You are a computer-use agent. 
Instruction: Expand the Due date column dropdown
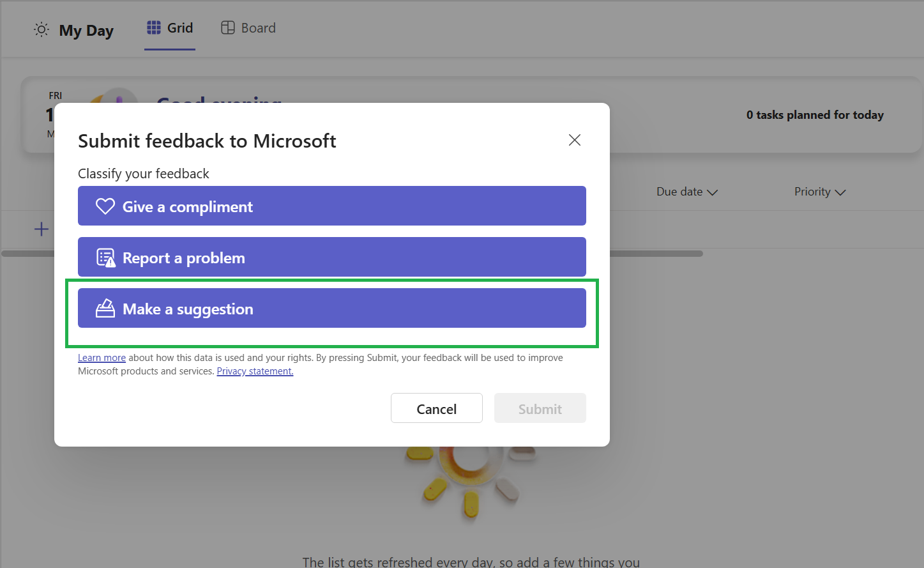(687, 192)
